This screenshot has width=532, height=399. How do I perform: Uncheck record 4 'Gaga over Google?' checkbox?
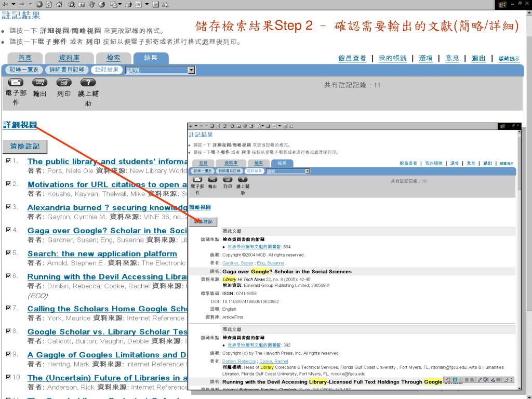8,230
